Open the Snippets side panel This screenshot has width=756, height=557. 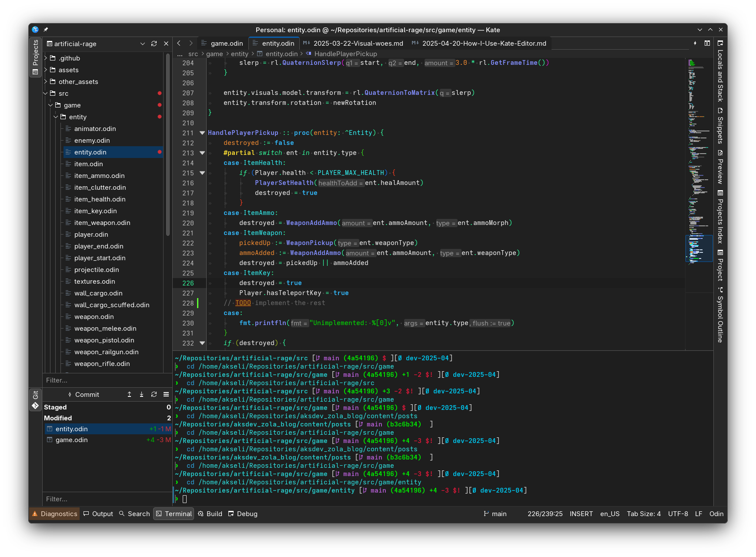[720, 126]
